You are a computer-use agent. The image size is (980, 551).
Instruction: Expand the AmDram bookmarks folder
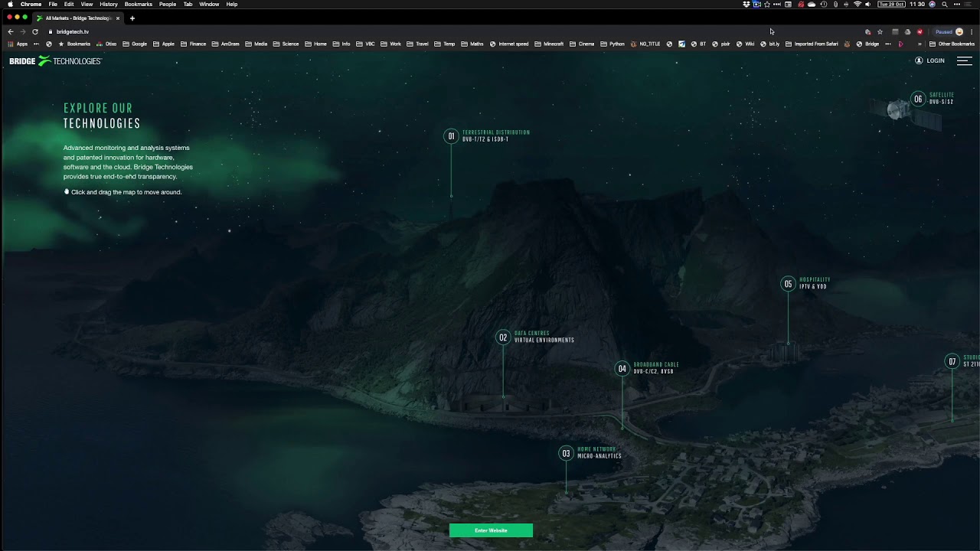point(225,44)
